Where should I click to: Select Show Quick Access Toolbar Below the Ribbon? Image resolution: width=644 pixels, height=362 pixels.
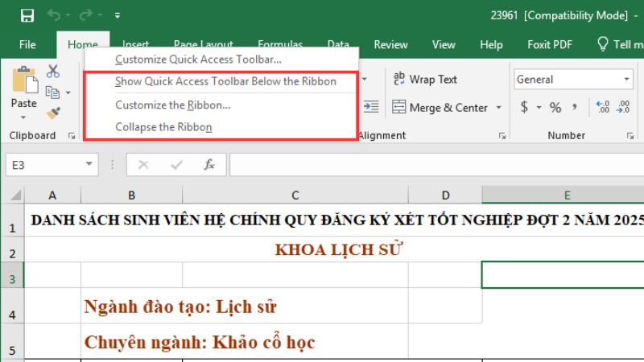coord(225,81)
